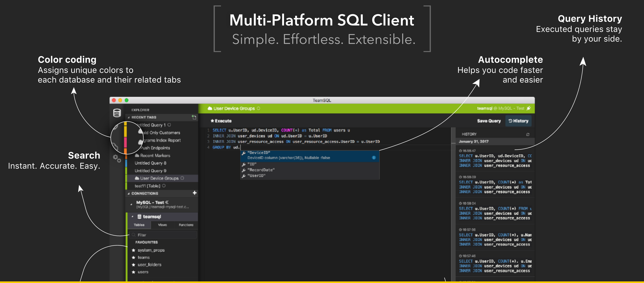Click the info icon on the DeviceID suggestion
Screen dimensions: 644x283
(374, 158)
